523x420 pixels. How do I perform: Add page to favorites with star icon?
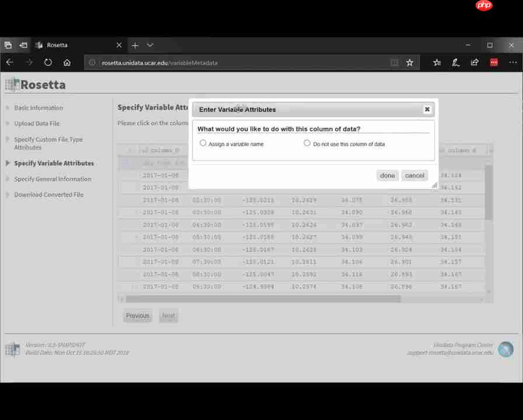pos(410,62)
